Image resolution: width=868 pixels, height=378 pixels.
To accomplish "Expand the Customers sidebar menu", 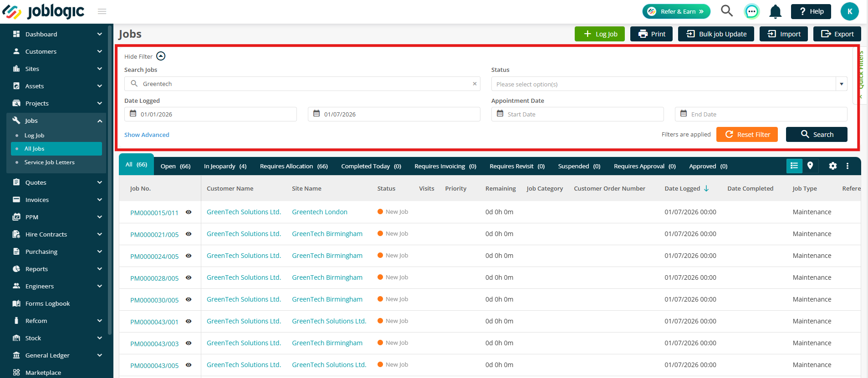I will click(x=57, y=51).
